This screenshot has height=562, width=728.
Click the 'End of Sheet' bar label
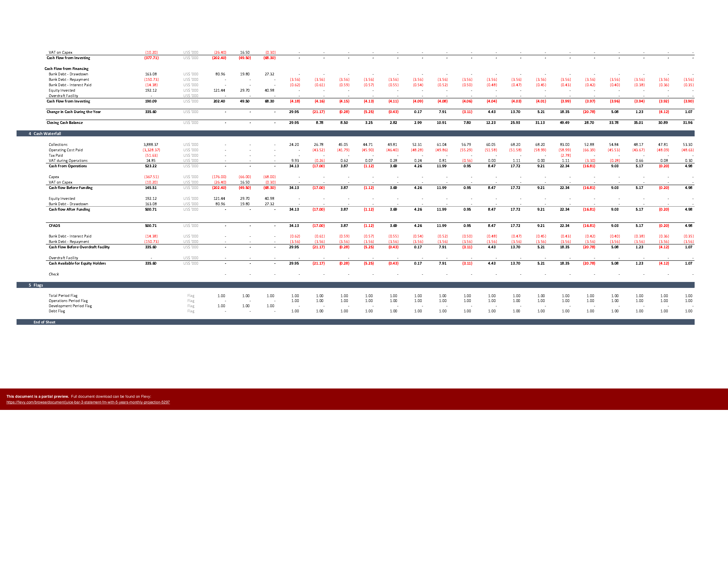point(44,322)
